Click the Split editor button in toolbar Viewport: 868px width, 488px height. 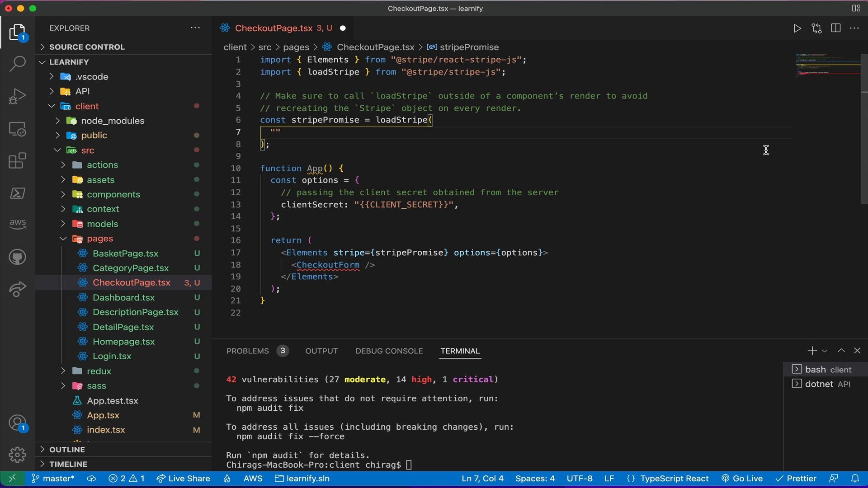tap(835, 28)
